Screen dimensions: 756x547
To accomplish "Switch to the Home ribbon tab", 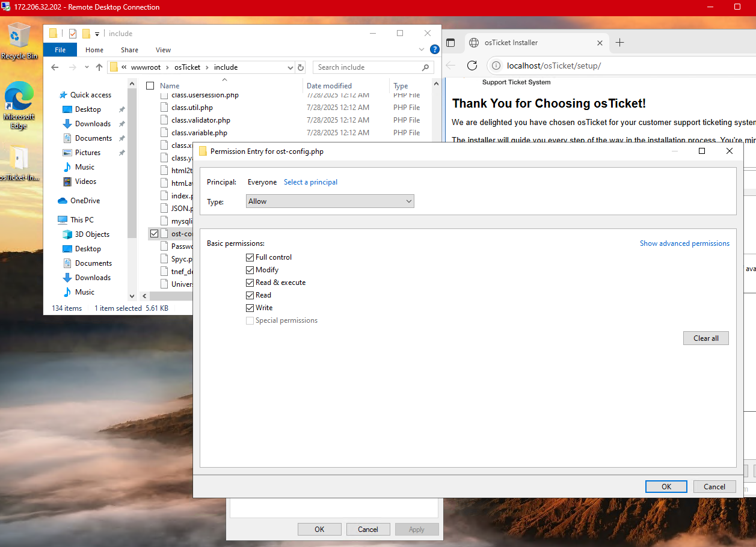I will (94, 50).
